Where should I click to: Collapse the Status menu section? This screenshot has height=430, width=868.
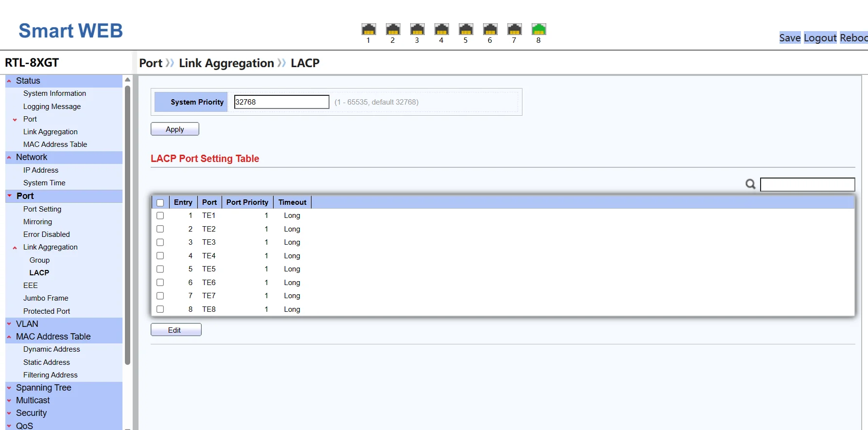(x=28, y=81)
